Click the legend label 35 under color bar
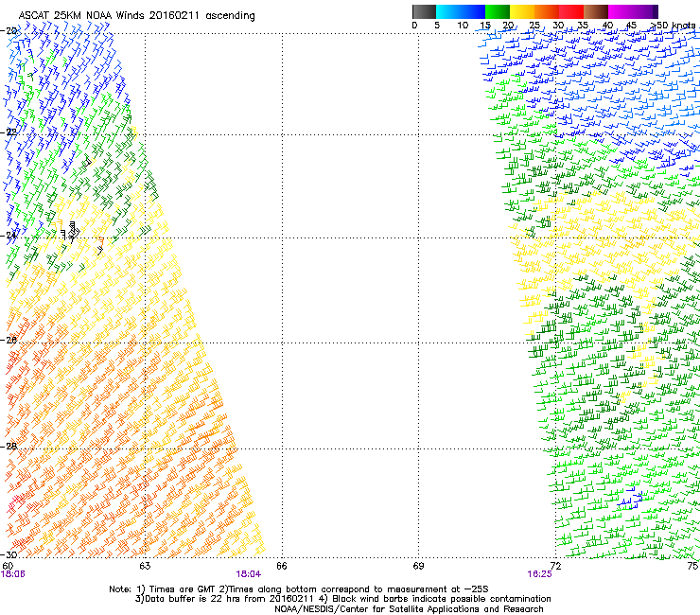 [x=583, y=25]
